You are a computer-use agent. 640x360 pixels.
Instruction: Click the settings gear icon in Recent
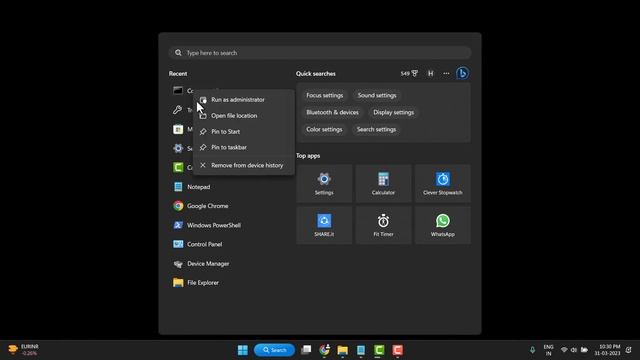click(x=178, y=148)
